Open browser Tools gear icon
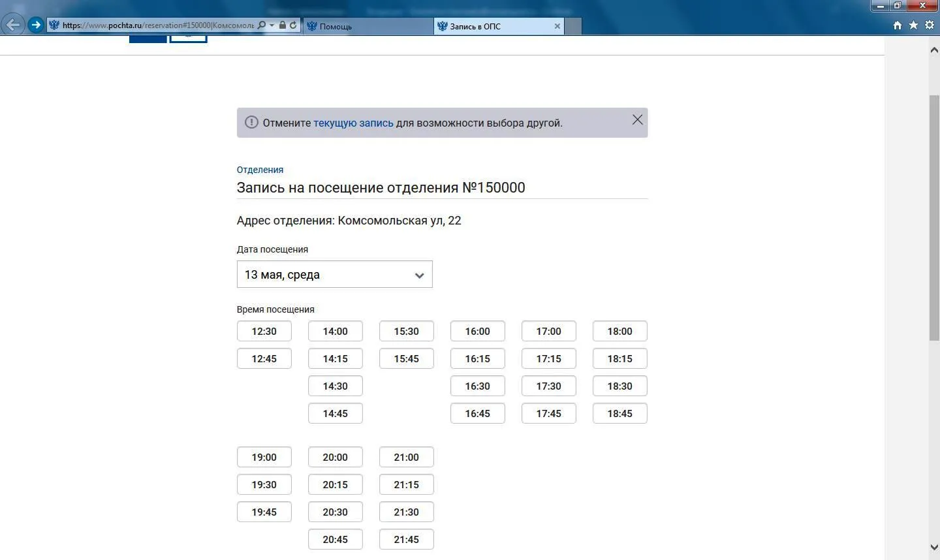This screenshot has height=560, width=940. 930,25
